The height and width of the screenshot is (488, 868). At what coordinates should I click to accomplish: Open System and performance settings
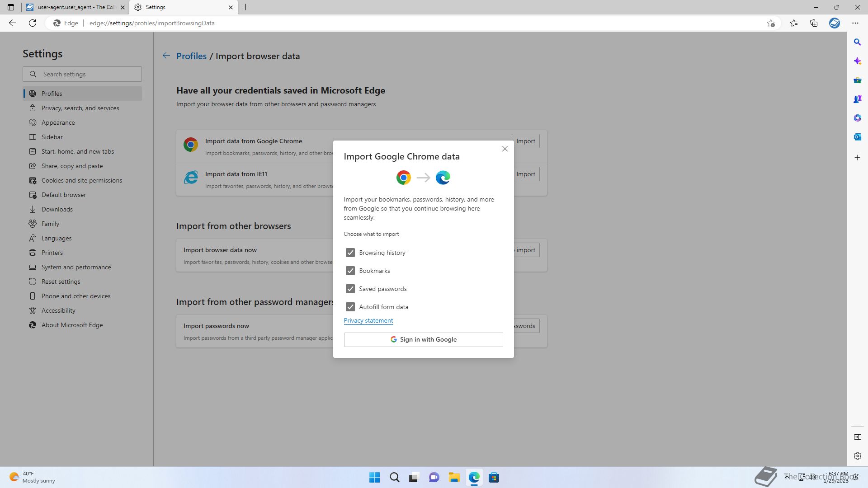[x=82, y=267]
